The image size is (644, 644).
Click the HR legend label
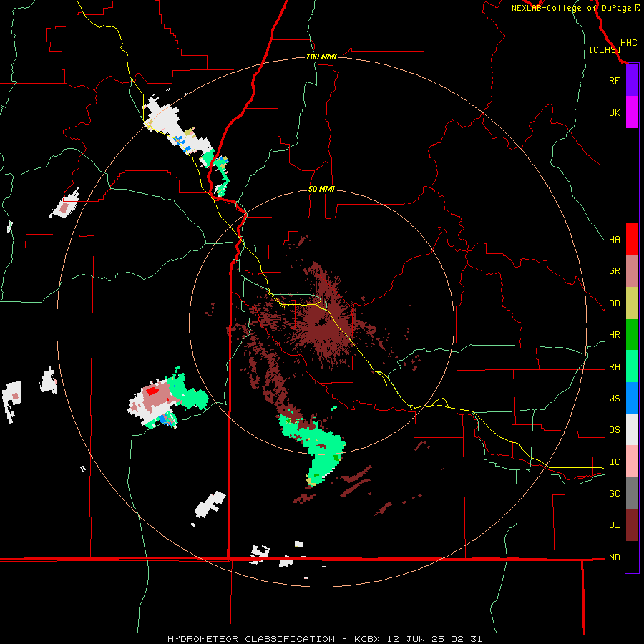pos(614,335)
